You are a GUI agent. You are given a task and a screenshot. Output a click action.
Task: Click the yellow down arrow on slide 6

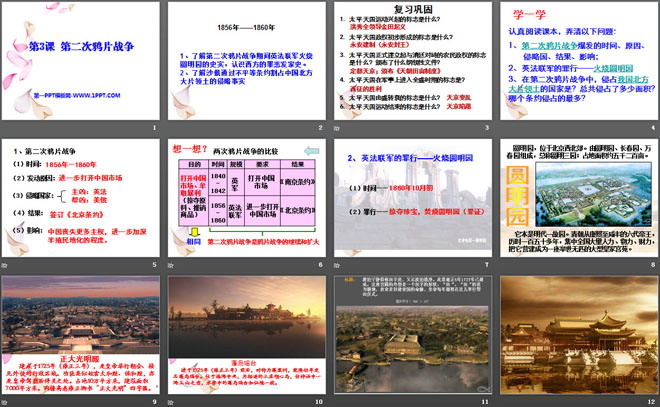(194, 232)
